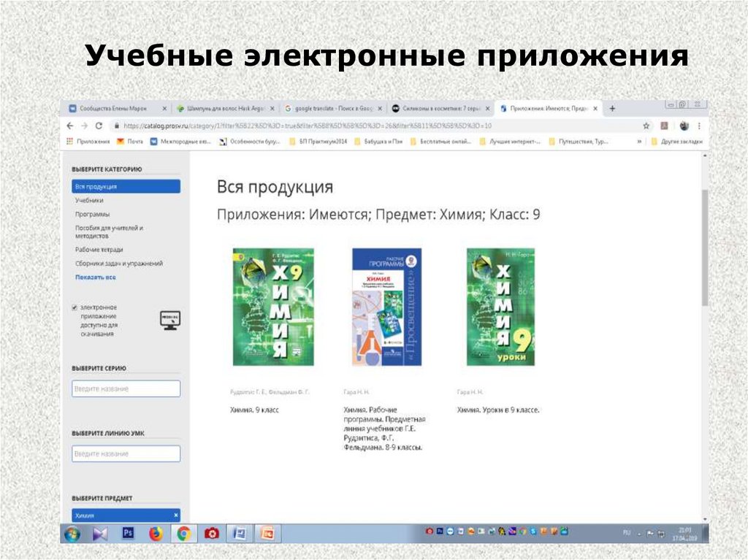Viewport: 748px width, 560px height.
Task: Click the Выберите линию УМК input field
Action: click(x=126, y=454)
